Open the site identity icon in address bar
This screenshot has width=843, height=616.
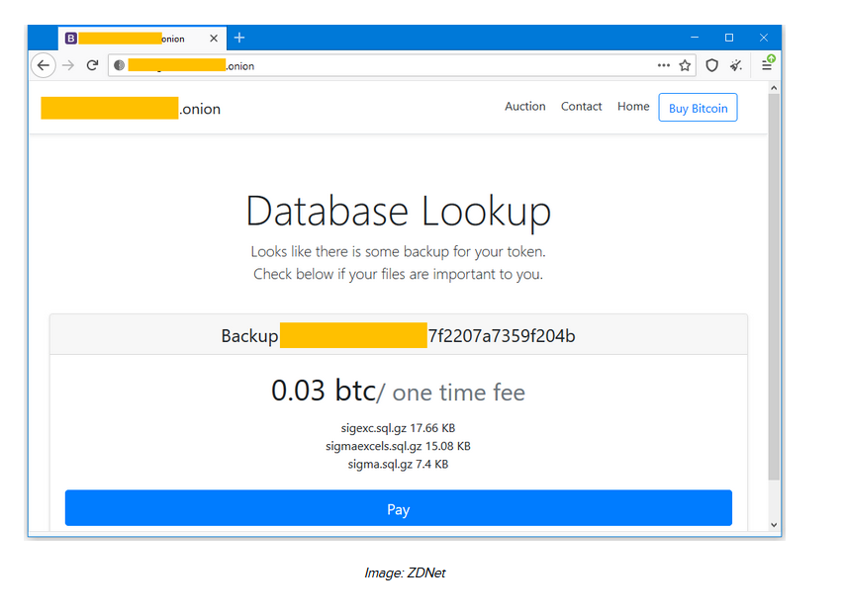[x=120, y=65]
